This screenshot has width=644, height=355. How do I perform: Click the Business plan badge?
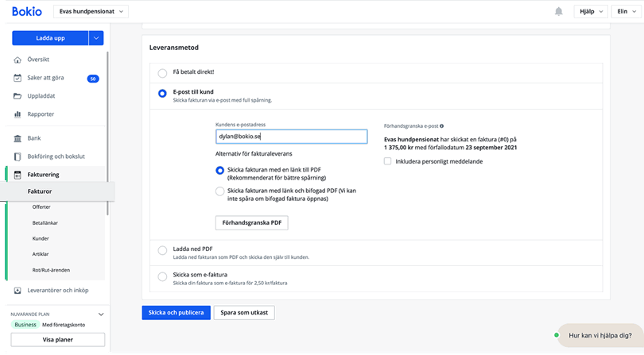(25, 325)
